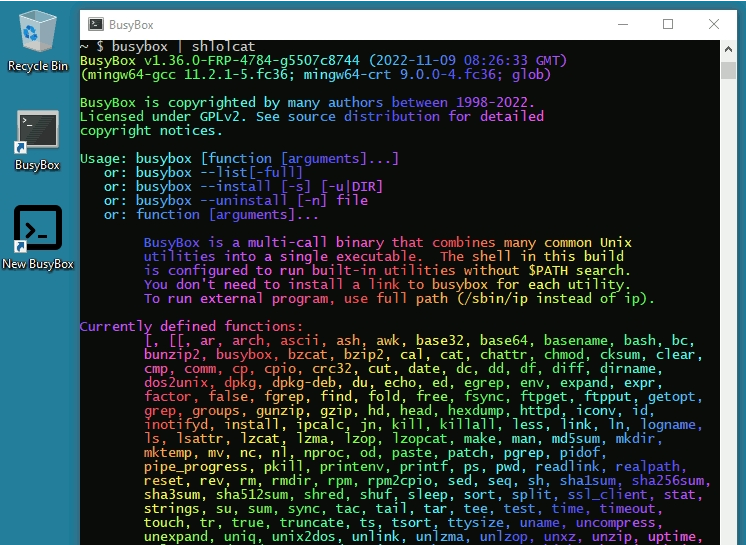Click the 'hexdump,' function name
Image resolution: width=748 pixels, height=545 pixels.
(x=479, y=411)
